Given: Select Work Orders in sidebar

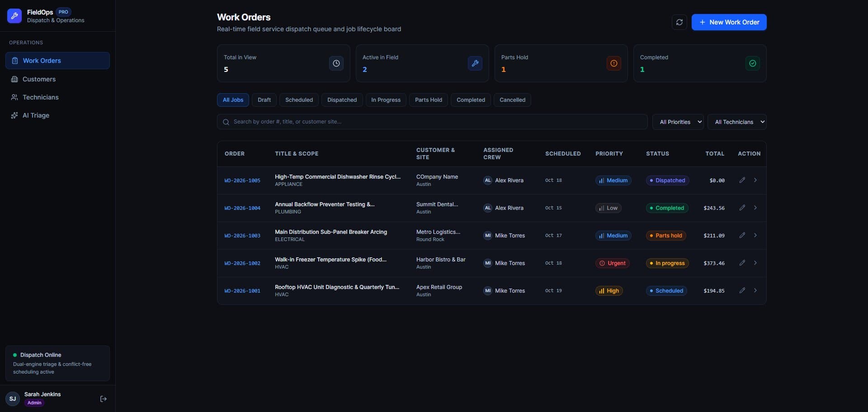Looking at the screenshot, I should click(x=57, y=61).
